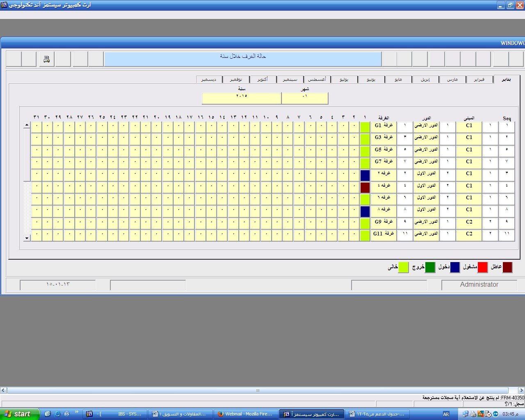Switch to the فبراير month tab
525x420 pixels.
479,79
